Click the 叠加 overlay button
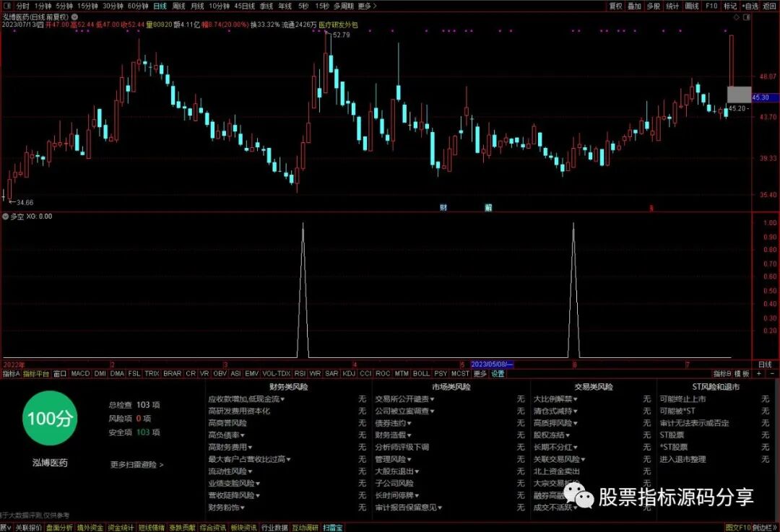Screen dimensions: 780x532 (634, 6)
